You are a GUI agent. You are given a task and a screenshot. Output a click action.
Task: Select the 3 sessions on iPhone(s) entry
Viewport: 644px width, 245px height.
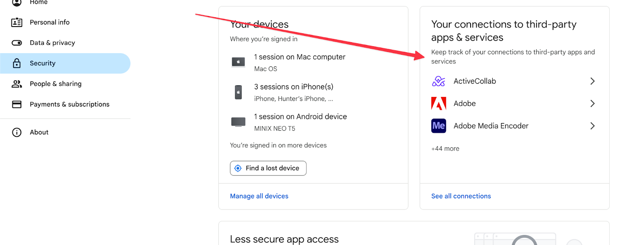293,92
